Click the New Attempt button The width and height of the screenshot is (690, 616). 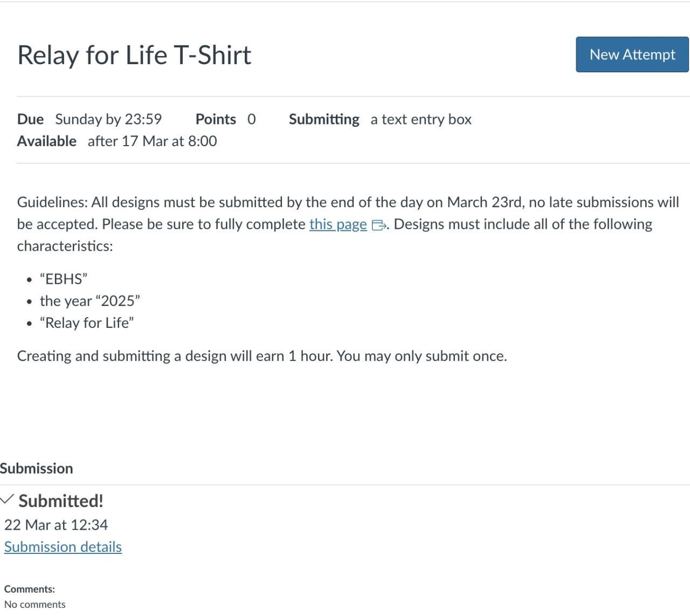[632, 54]
